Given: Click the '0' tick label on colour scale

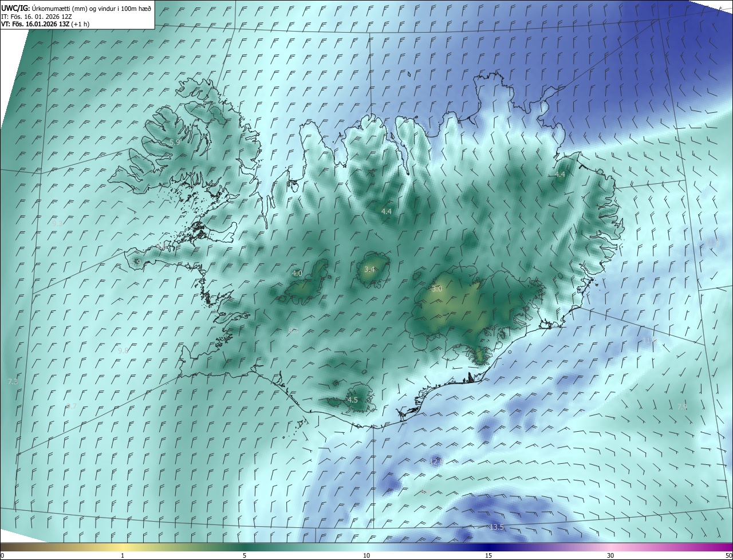Looking at the screenshot, I should click(2, 555).
